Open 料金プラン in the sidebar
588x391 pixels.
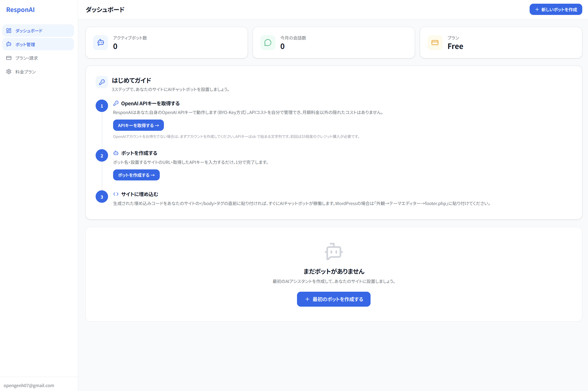point(38,72)
